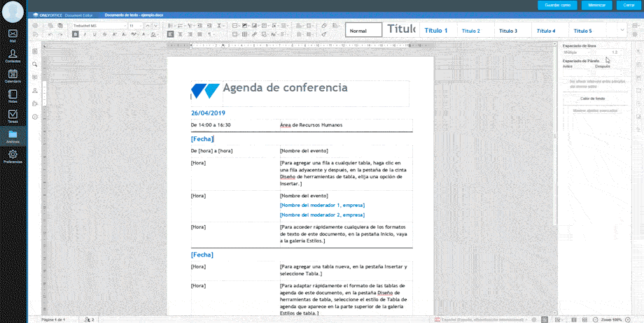Click the font color A button
Viewport: 644px width, 323px height.
(143, 34)
